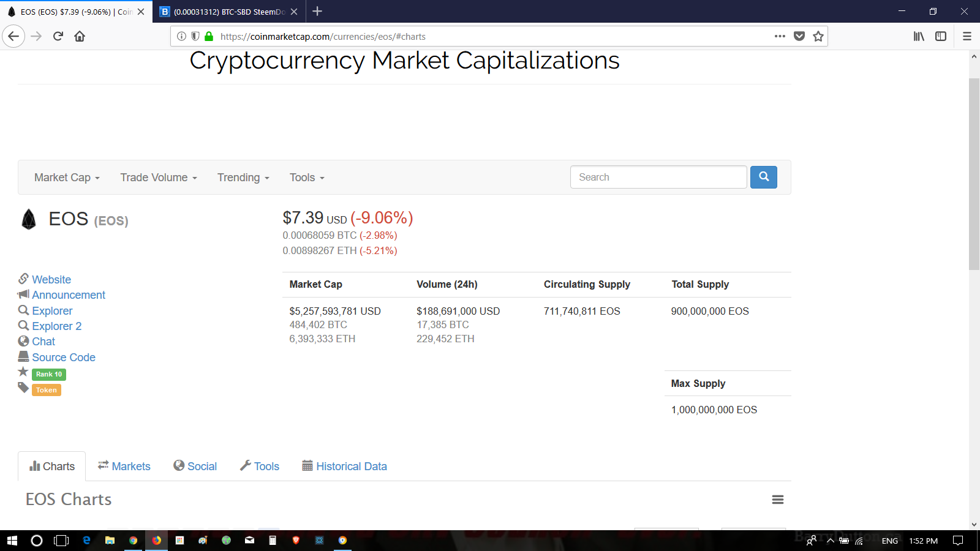The width and height of the screenshot is (980, 551).
Task: Open the People tray icon
Action: coord(812,541)
